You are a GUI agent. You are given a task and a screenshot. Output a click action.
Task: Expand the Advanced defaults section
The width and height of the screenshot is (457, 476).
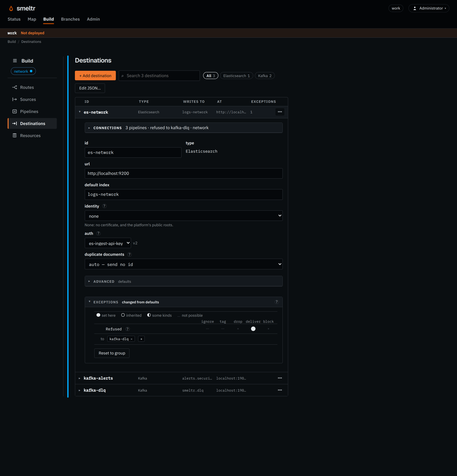click(x=184, y=281)
